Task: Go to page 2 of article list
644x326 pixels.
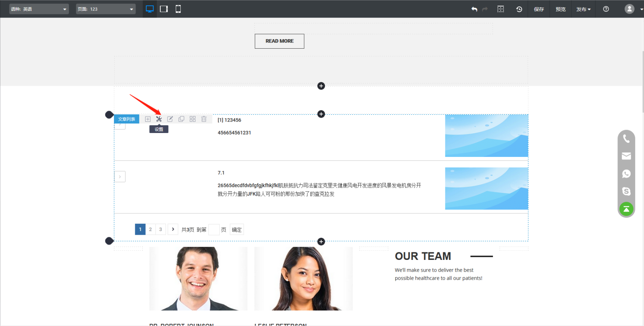Action: pyautogui.click(x=150, y=229)
